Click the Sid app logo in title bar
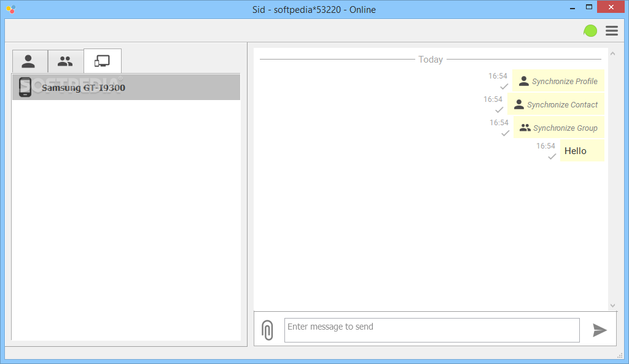 point(11,9)
